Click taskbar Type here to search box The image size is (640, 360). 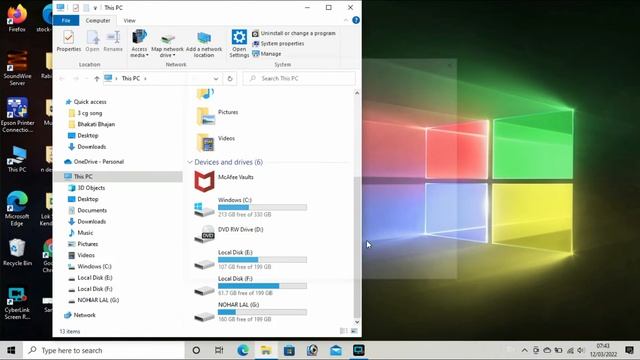(104, 350)
